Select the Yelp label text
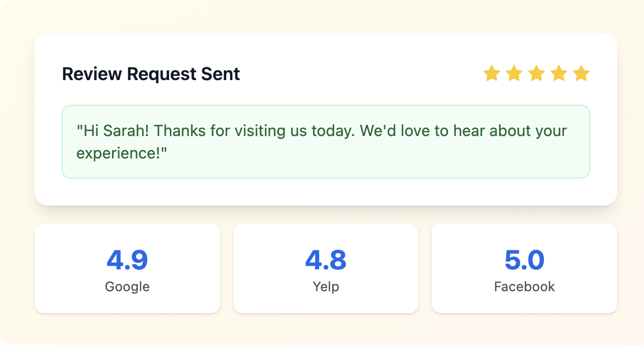 (x=326, y=287)
